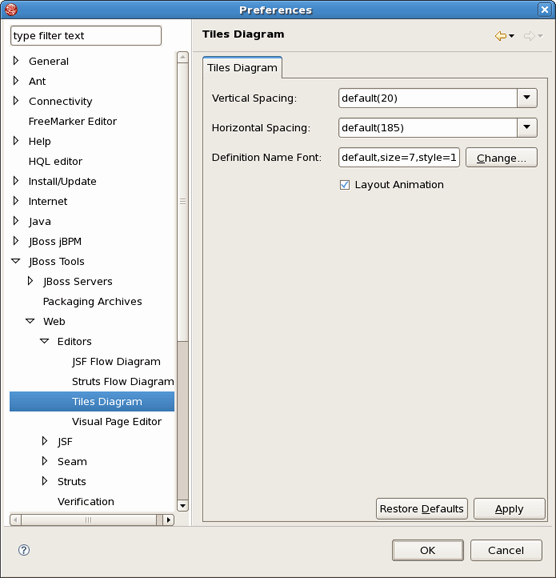Collapse the JBoss Tools tree node
The image size is (556, 578).
(x=16, y=261)
